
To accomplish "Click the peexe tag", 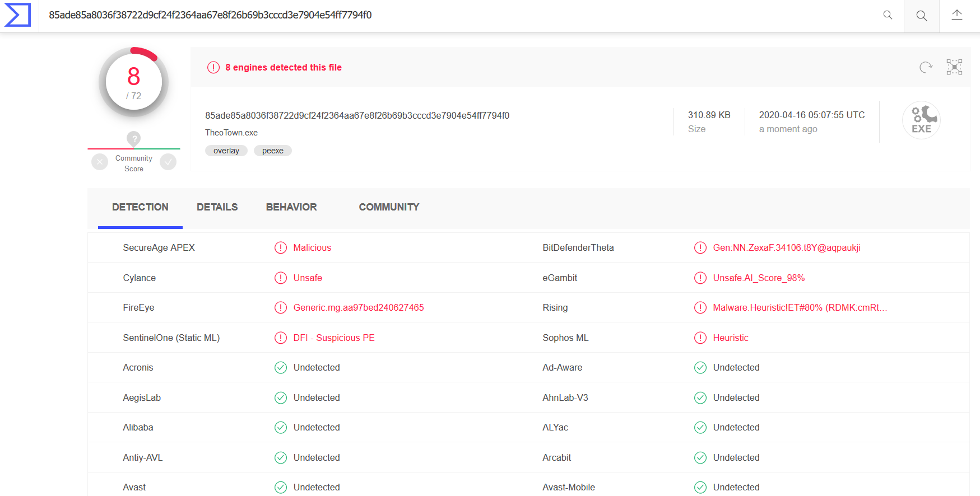I will point(273,151).
